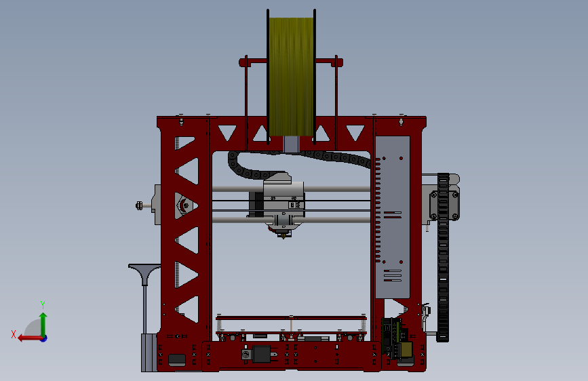Select the large black gear on the right
The width and height of the screenshot is (588, 381).
tap(443, 257)
